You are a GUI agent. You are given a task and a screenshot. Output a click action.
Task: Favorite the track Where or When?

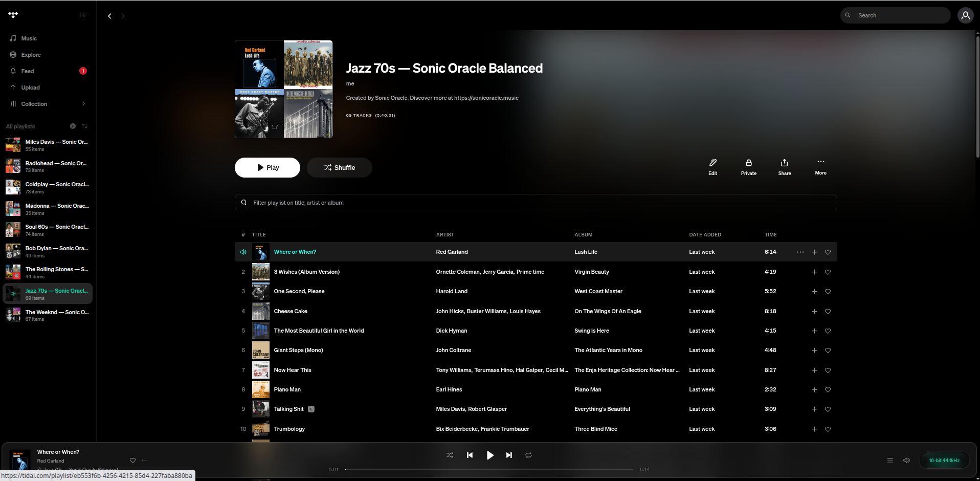[828, 252]
